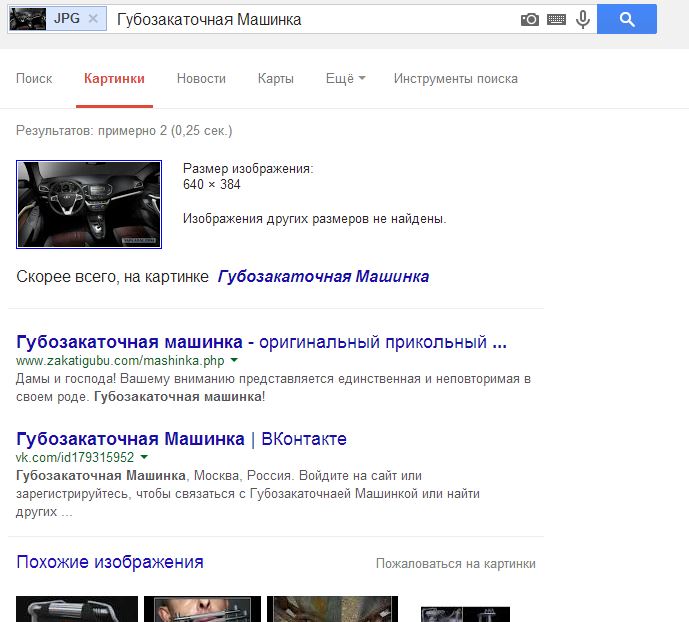The image size is (689, 622).
Task: Expand arrow next to zakatigubu.com URL
Action: click(234, 360)
